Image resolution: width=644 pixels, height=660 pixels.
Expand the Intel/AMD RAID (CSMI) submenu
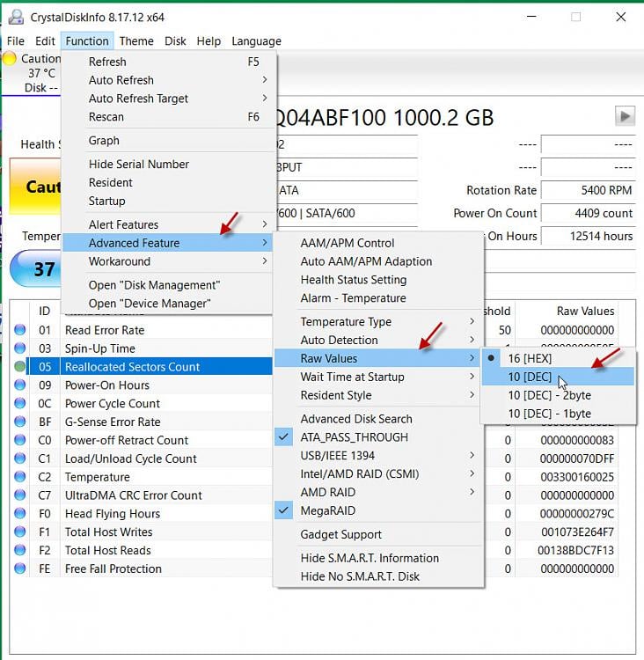[378, 474]
